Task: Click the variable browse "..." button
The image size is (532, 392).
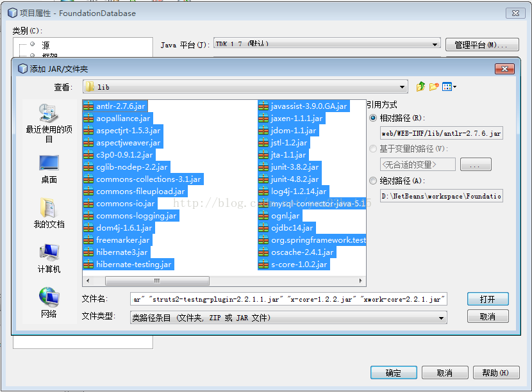Action: (x=476, y=165)
